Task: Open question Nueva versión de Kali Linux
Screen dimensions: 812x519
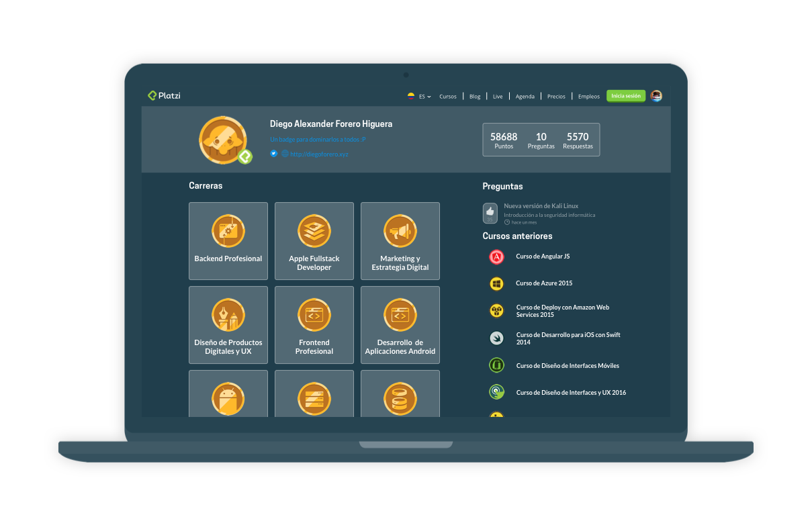Action: tap(541, 206)
